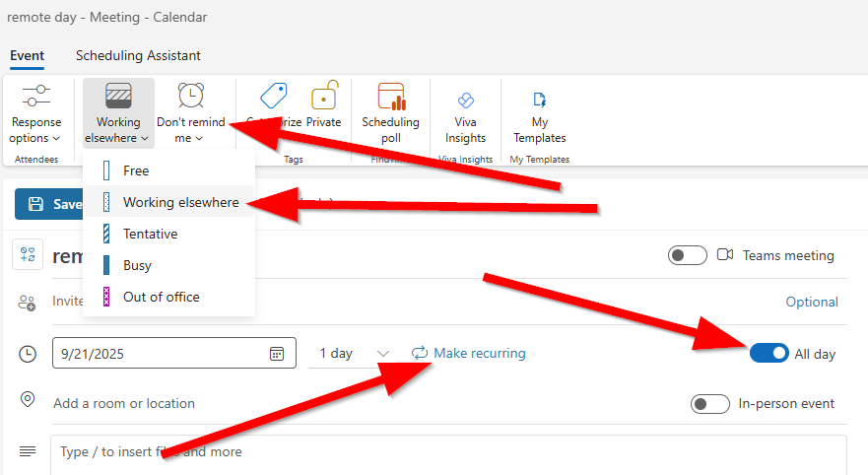Open the calendar date picker icon
Image resolution: width=868 pixels, height=475 pixels.
coord(277,354)
